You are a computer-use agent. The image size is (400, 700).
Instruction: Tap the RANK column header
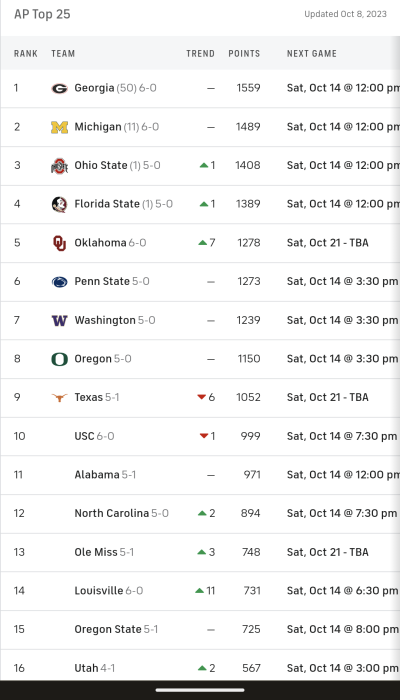pyautogui.click(x=26, y=54)
